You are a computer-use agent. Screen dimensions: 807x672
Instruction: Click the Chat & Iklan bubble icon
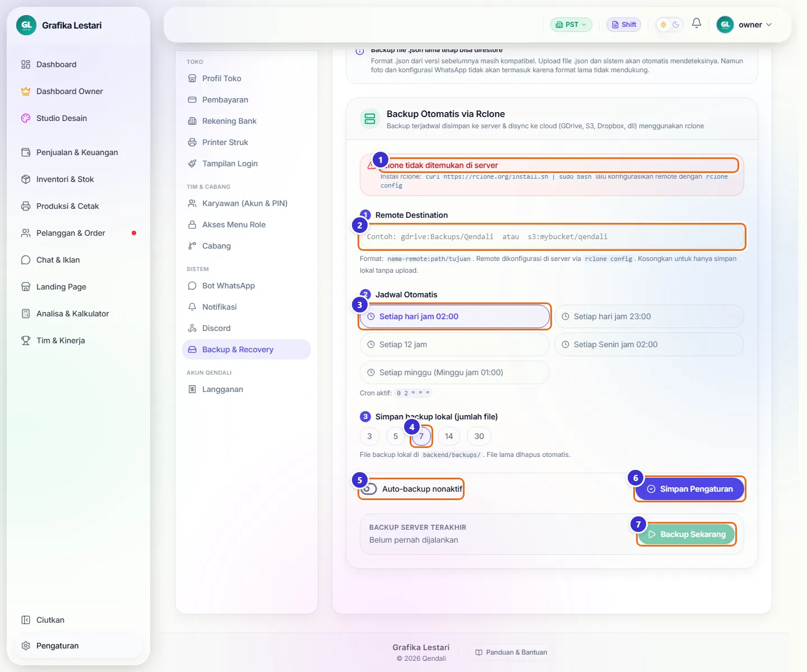point(25,260)
